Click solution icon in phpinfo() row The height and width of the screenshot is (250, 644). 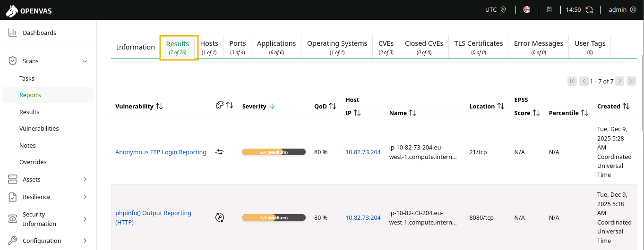pyautogui.click(x=219, y=217)
